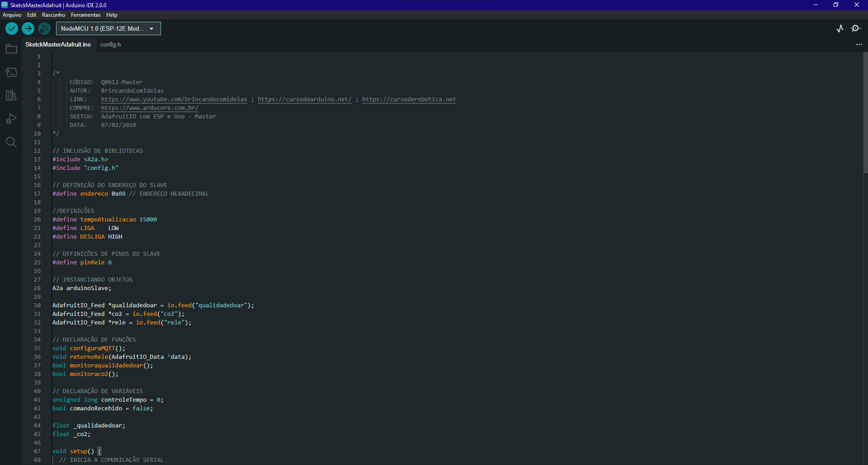
Task: Click the word 'DESLIGA' in the define line
Action: click(92, 237)
